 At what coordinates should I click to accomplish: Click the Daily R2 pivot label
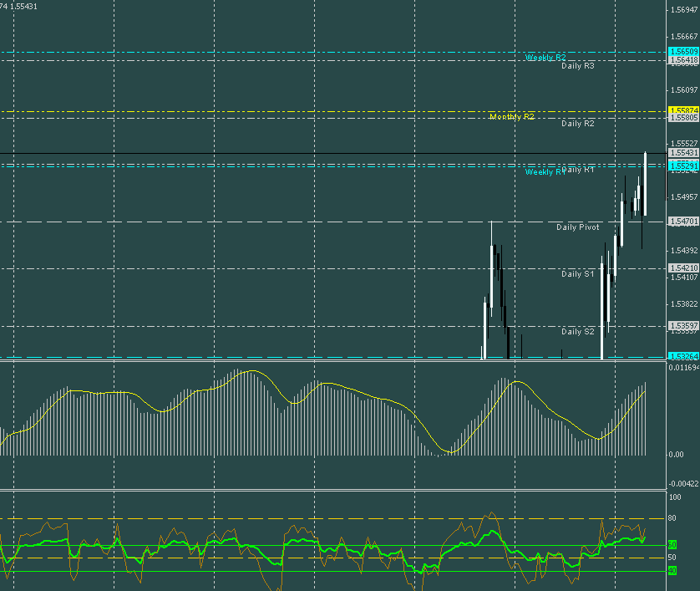pos(578,123)
